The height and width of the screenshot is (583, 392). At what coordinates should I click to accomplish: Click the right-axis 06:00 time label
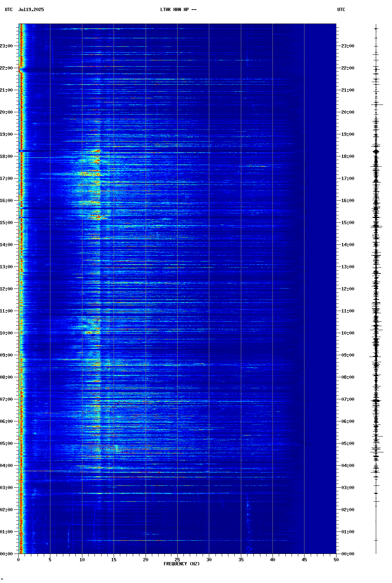[x=348, y=421]
